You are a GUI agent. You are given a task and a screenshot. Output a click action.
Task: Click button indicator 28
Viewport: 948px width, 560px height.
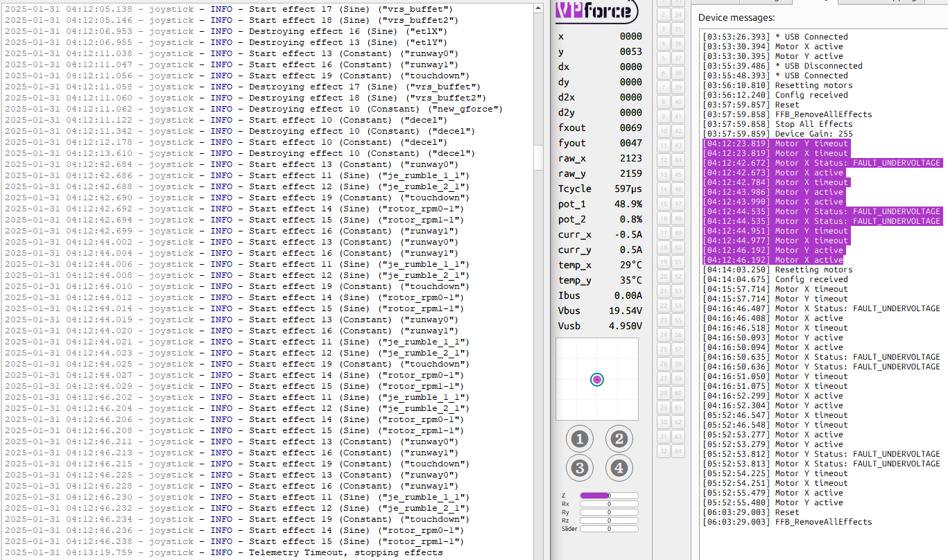(663, 393)
